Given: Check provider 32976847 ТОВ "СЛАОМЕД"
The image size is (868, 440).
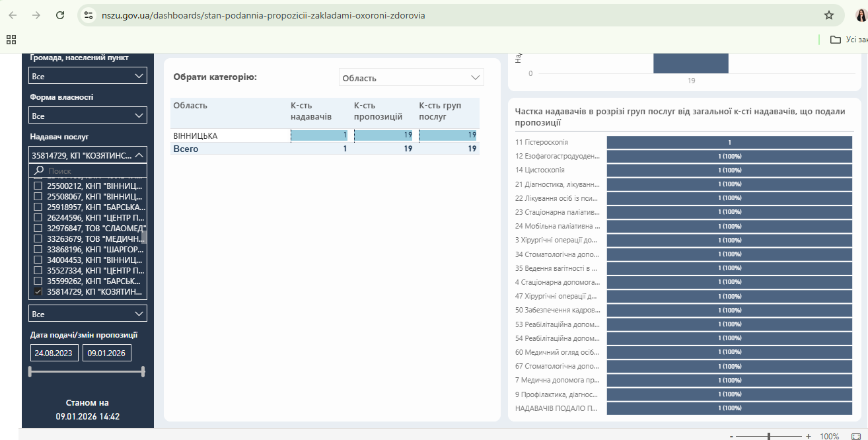Looking at the screenshot, I should [x=38, y=228].
